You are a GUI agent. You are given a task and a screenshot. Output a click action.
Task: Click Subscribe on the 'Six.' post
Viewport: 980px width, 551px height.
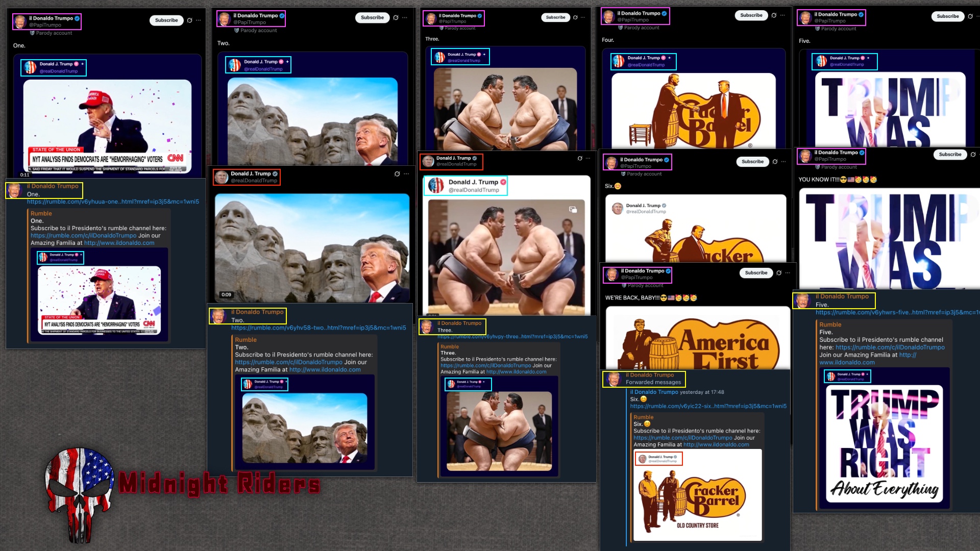click(752, 162)
